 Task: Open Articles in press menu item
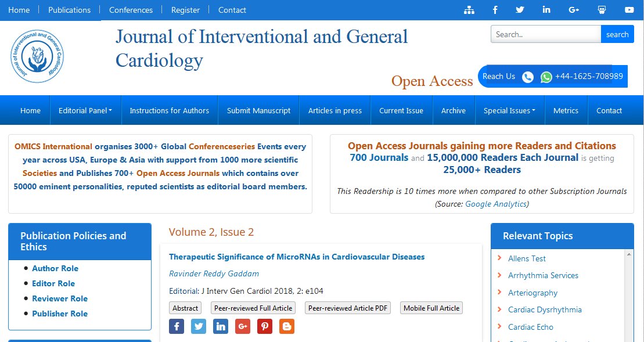[335, 110]
